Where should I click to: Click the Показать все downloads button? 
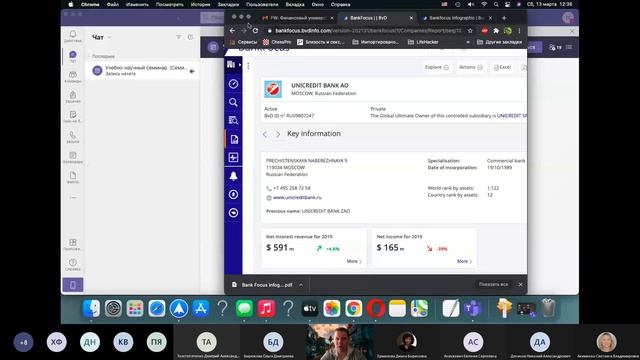[x=493, y=284]
